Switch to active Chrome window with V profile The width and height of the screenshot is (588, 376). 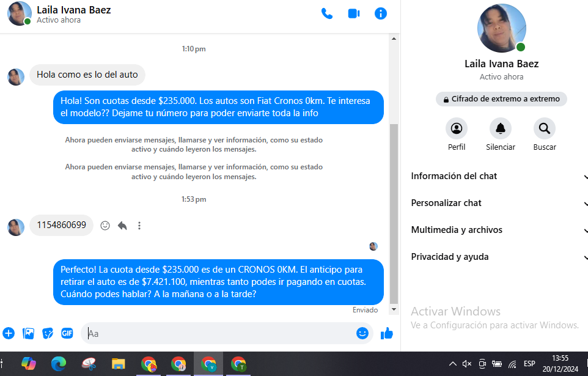point(208,364)
